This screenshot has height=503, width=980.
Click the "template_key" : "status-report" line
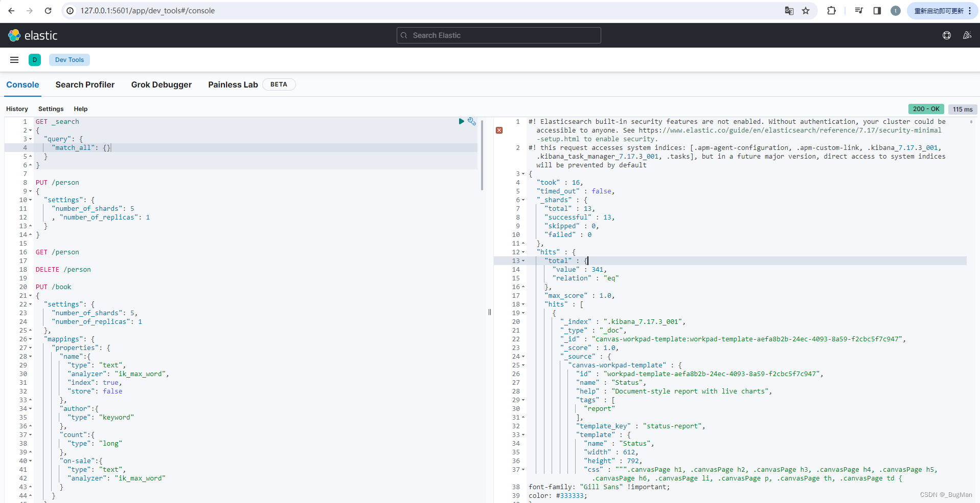point(641,426)
